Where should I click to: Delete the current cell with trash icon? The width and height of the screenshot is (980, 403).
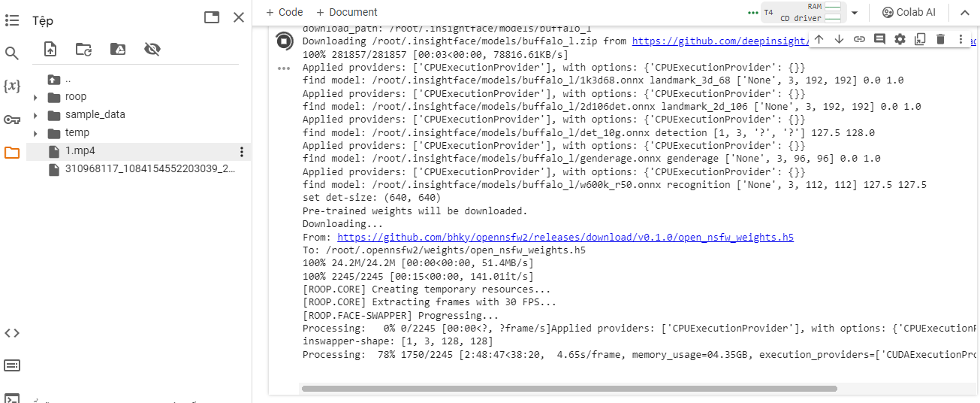click(940, 39)
